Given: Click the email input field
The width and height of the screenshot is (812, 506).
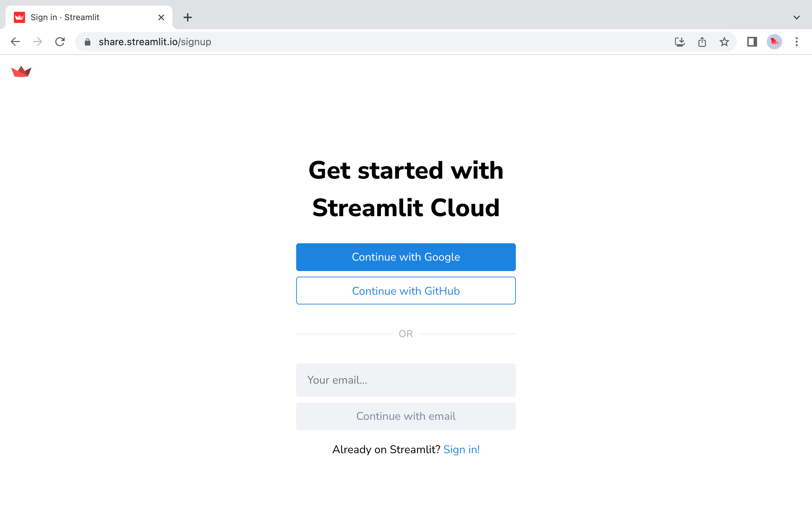Looking at the screenshot, I should [x=406, y=380].
